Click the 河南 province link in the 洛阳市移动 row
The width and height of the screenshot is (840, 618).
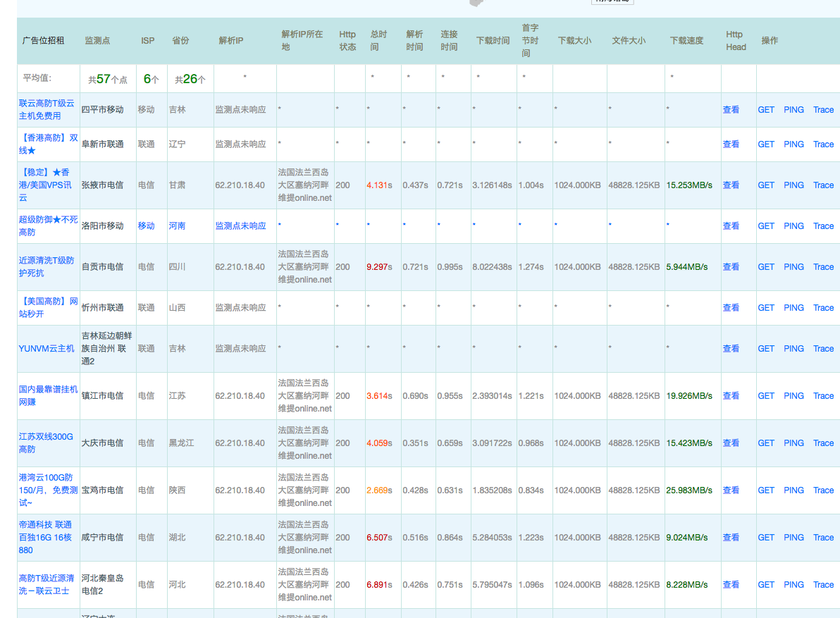(177, 226)
